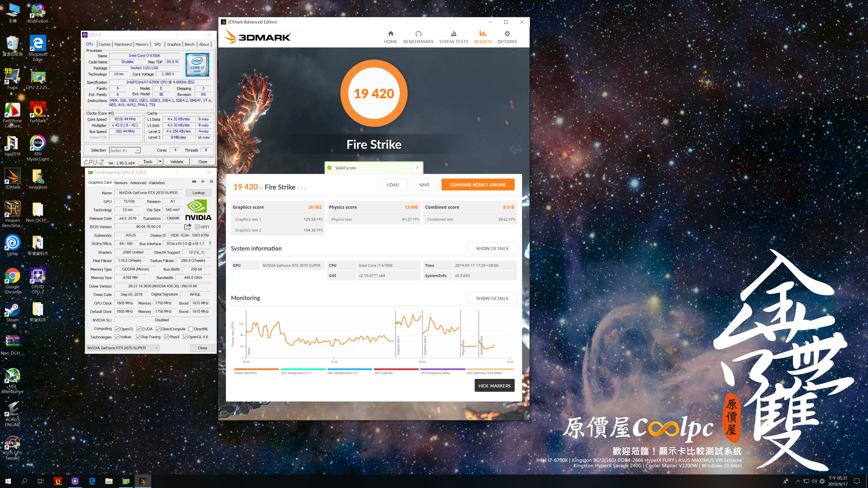Open the MSI Afterburner desktop icon

12,380
